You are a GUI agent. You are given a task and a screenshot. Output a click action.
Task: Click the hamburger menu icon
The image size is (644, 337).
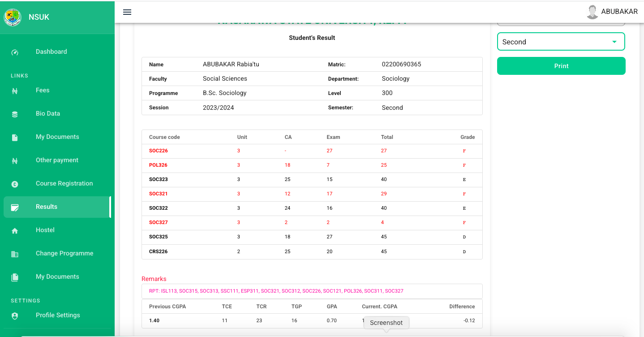pyautogui.click(x=127, y=12)
